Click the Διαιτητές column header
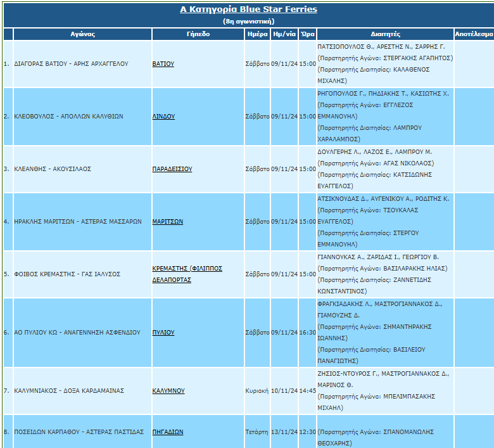This screenshot has height=448, width=494. coord(385,34)
